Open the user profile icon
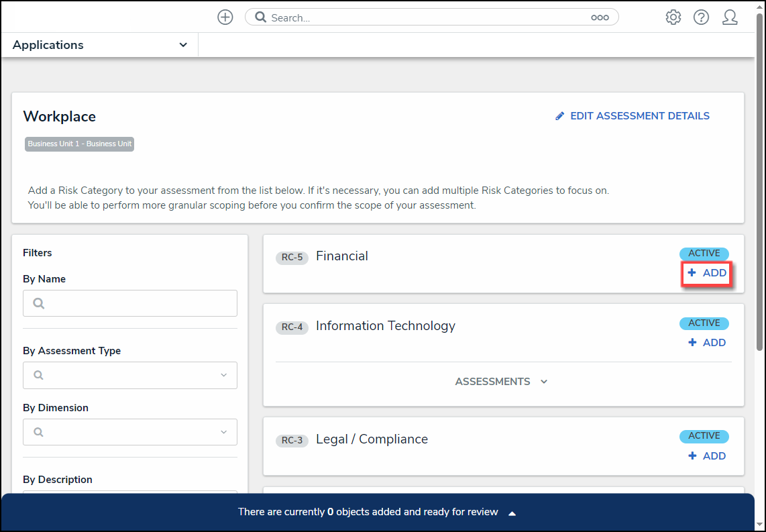 coord(730,17)
